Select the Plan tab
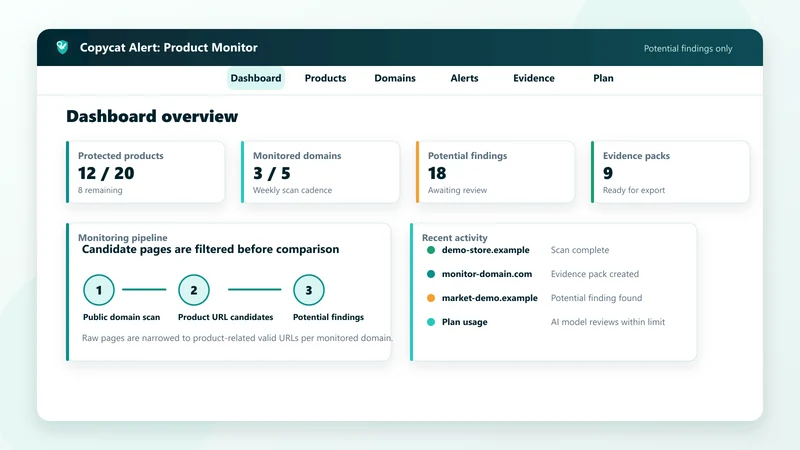This screenshot has height=450, width=800. coord(603,78)
